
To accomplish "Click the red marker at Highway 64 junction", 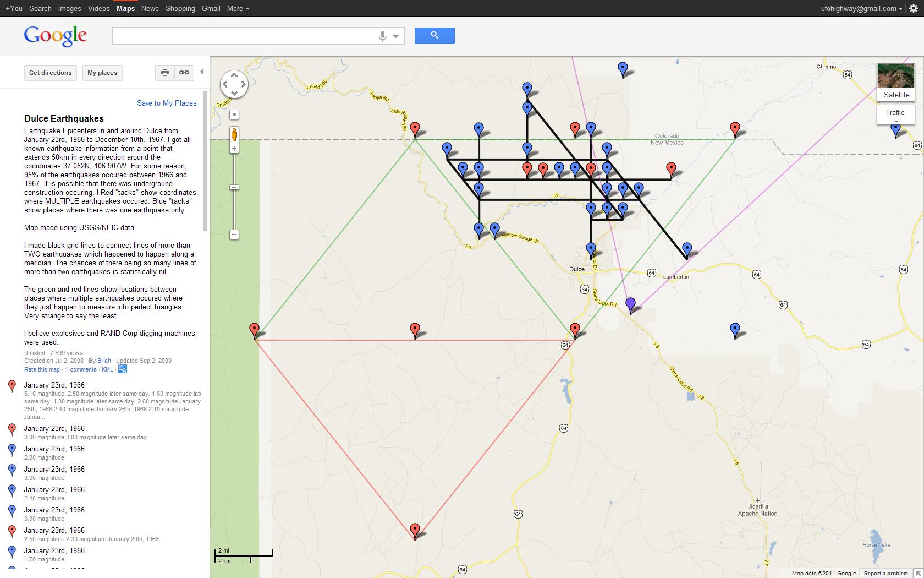I will 575,331.
